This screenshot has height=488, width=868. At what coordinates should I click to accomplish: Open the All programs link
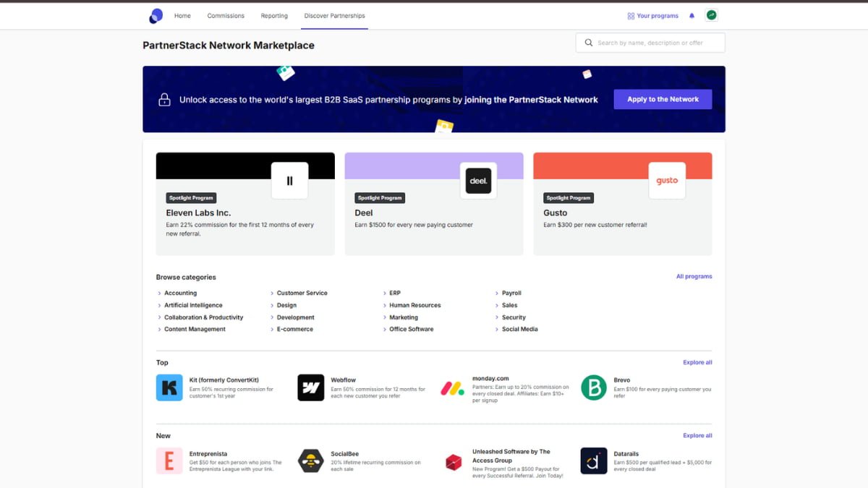click(x=694, y=276)
